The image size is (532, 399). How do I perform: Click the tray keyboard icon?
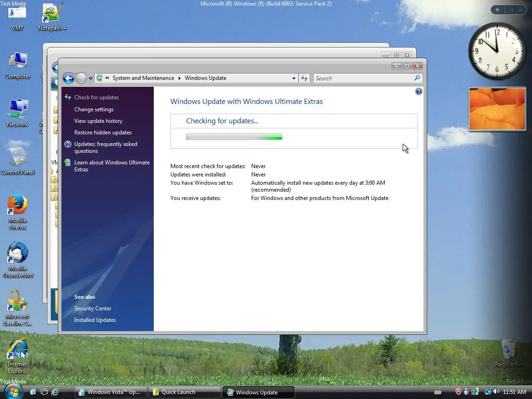pos(438,392)
